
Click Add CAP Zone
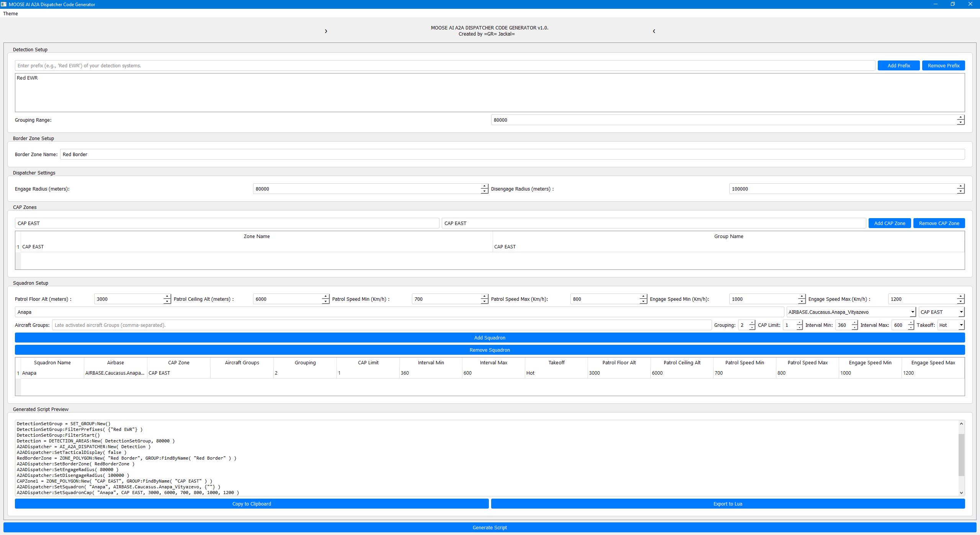pyautogui.click(x=889, y=223)
